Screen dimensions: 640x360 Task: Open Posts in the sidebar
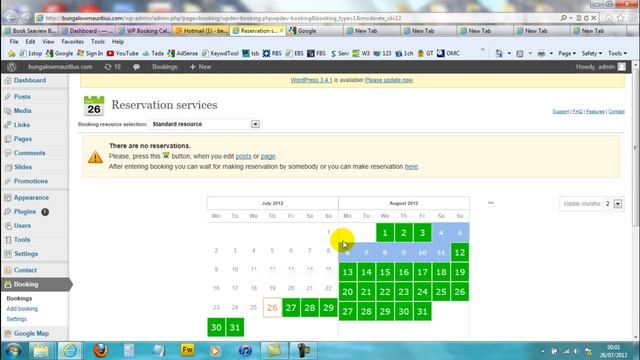pos(22,97)
